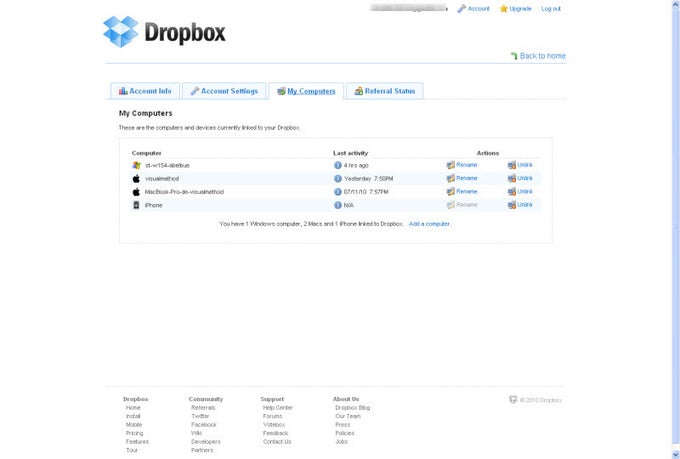
Task: Open footer Facebook link
Action: click(203, 425)
